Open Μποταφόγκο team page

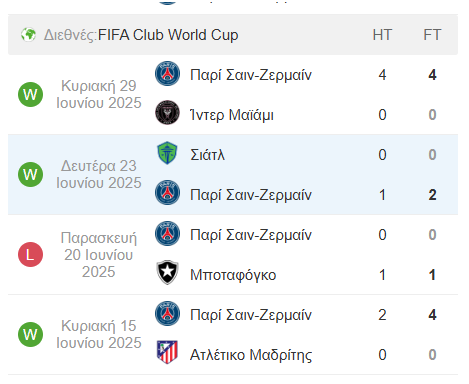pos(233,275)
